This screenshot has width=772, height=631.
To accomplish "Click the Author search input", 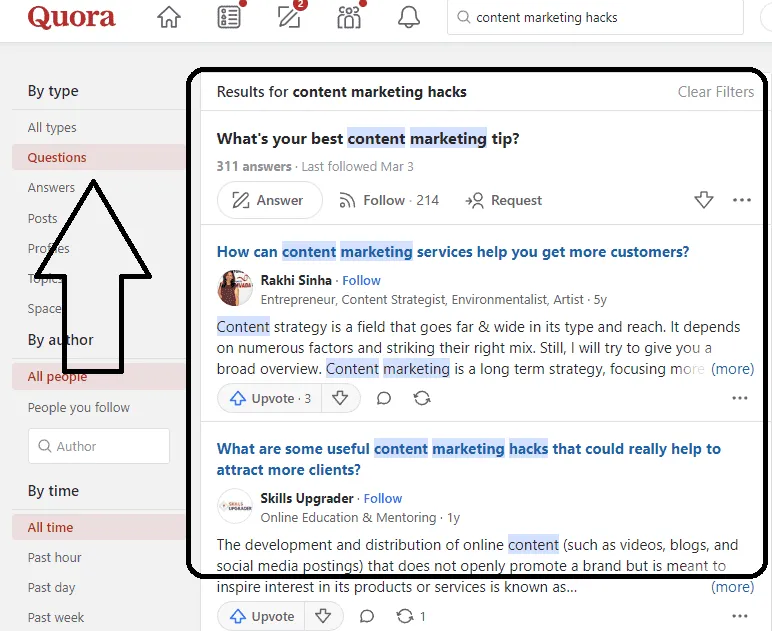I will (x=99, y=446).
